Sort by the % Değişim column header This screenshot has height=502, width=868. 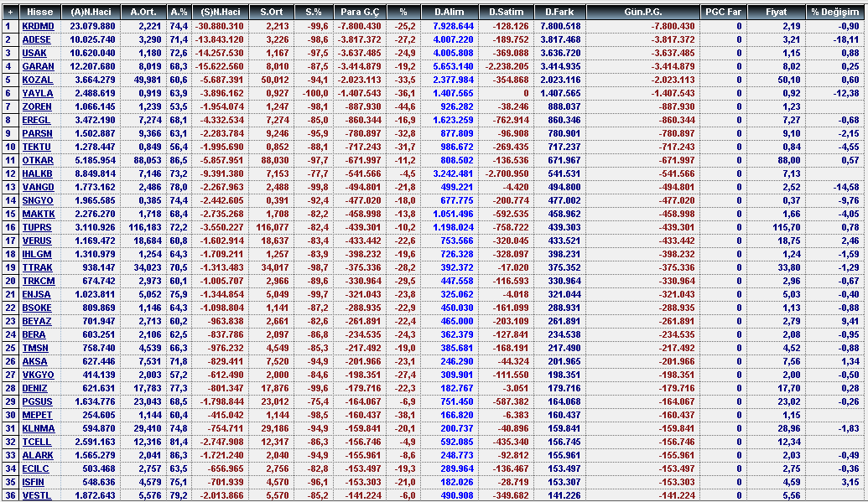click(x=836, y=13)
